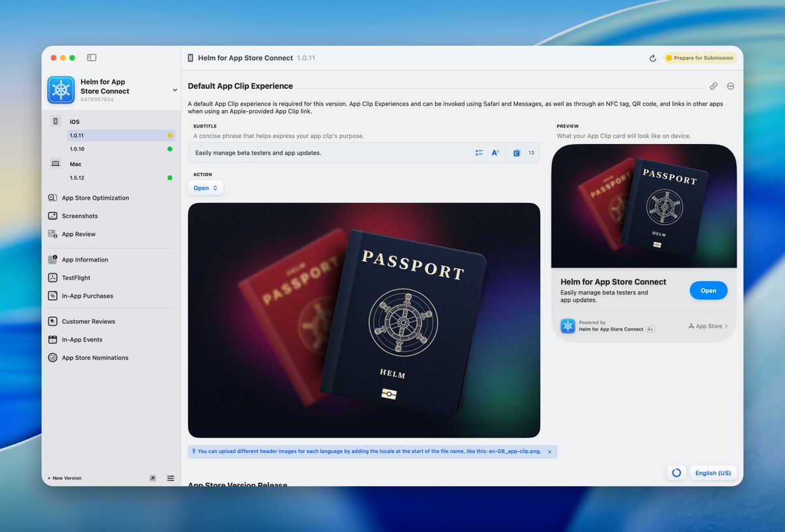The height and width of the screenshot is (532, 785).
Task: Click the open-in-browser arrow icon at sidebar bottom
Action: click(x=152, y=478)
